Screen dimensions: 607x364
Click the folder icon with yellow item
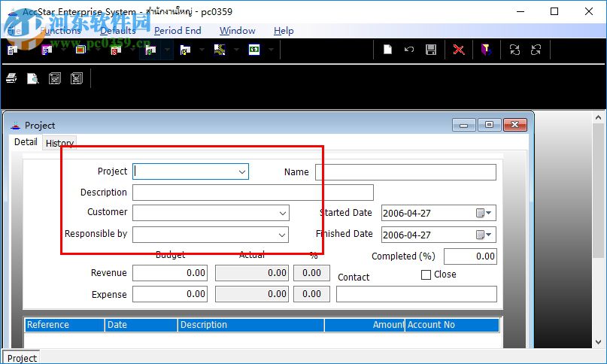(x=185, y=50)
